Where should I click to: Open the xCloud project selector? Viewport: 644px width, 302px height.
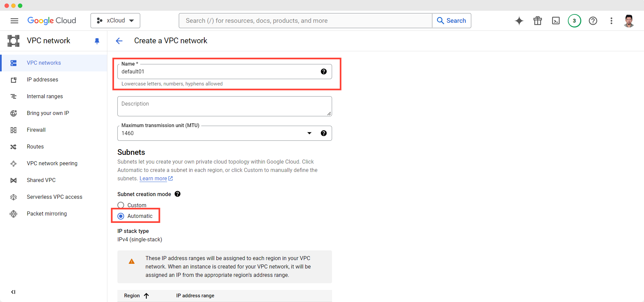coord(115,20)
